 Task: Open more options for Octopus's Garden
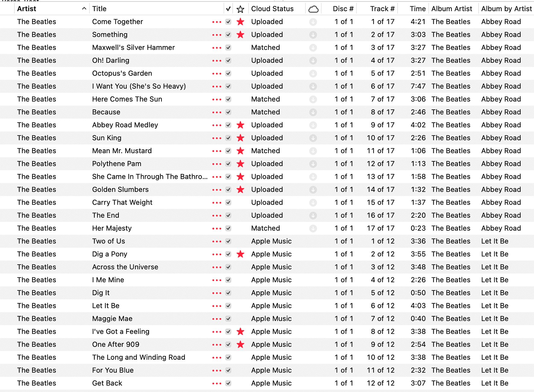217,74
